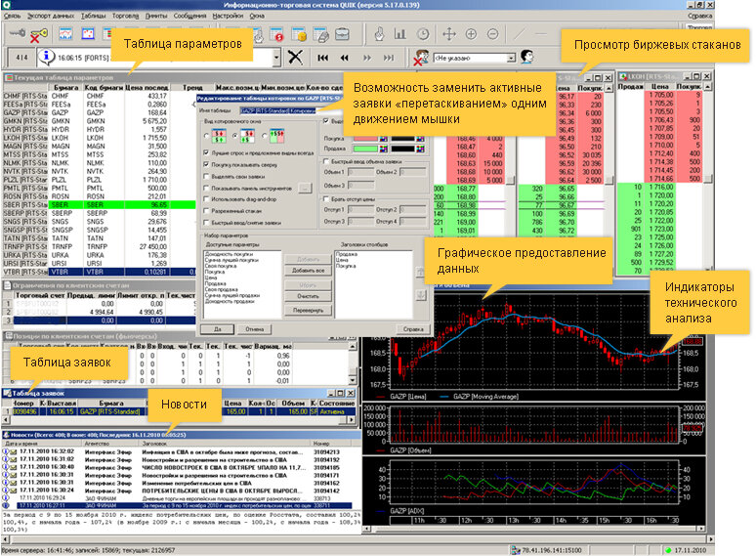
Task: Open color picker beside green Продажа swatch
Action: pyautogui.click(x=384, y=149)
